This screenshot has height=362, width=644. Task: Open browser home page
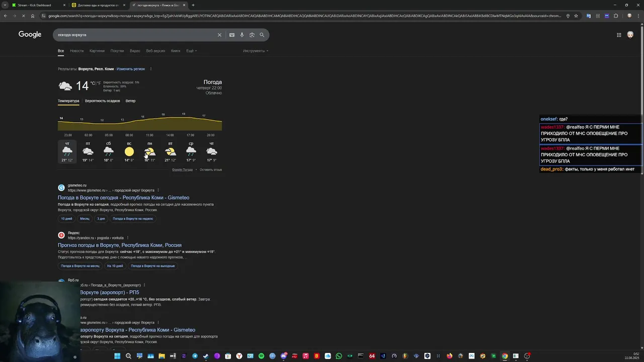[x=33, y=16]
